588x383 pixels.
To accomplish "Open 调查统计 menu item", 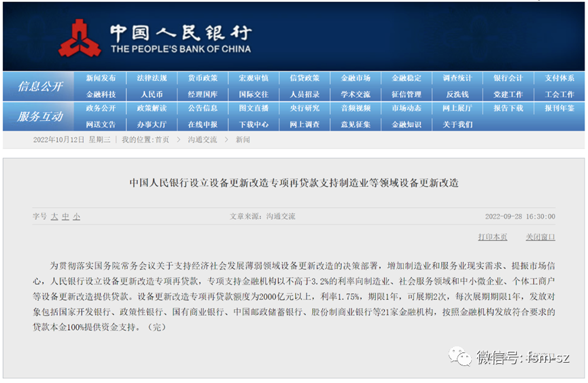I will click(457, 78).
